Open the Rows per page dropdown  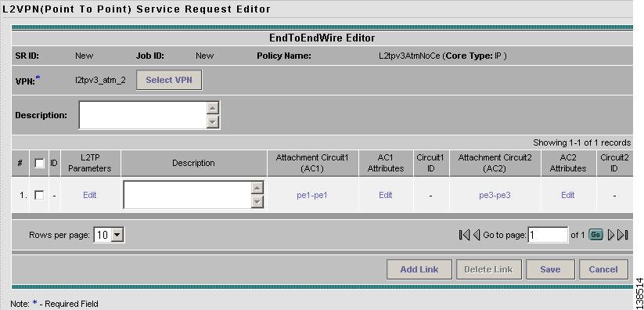110,235
